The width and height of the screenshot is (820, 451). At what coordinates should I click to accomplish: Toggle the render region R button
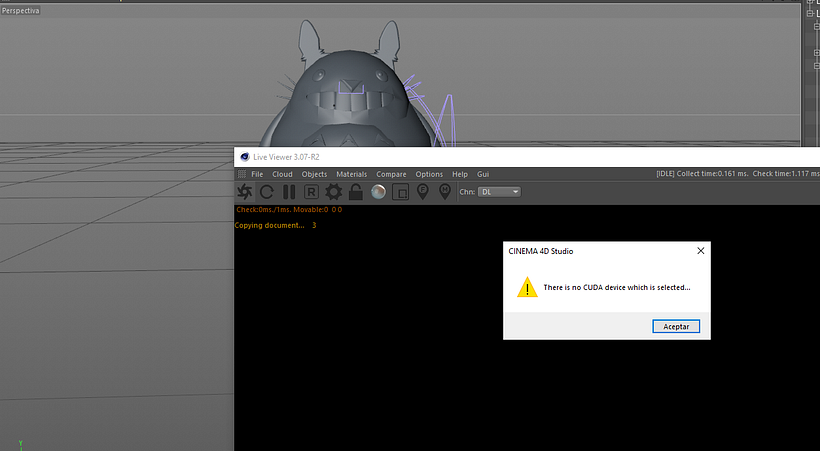(x=311, y=192)
